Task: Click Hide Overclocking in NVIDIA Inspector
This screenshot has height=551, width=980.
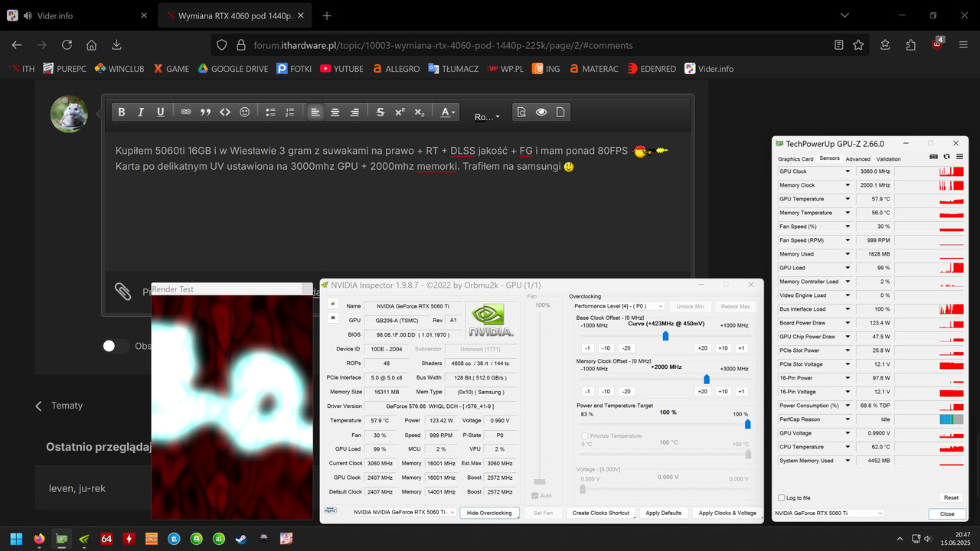Action: coord(489,513)
